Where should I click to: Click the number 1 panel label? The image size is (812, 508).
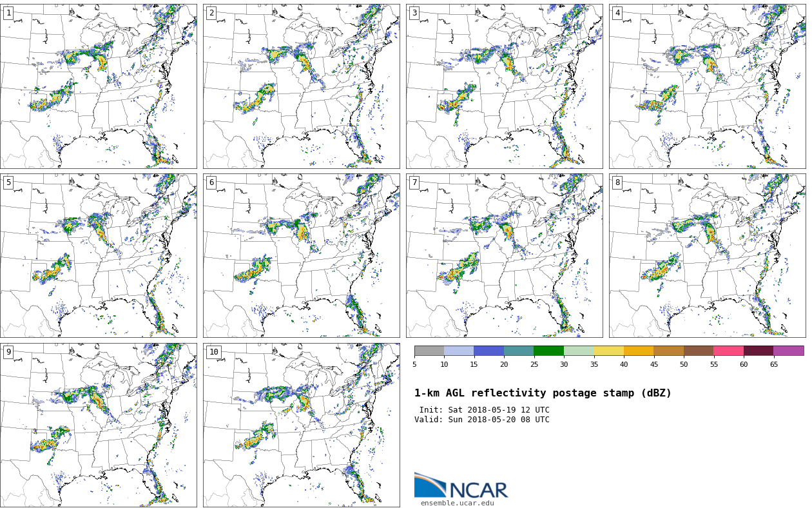coord(8,13)
